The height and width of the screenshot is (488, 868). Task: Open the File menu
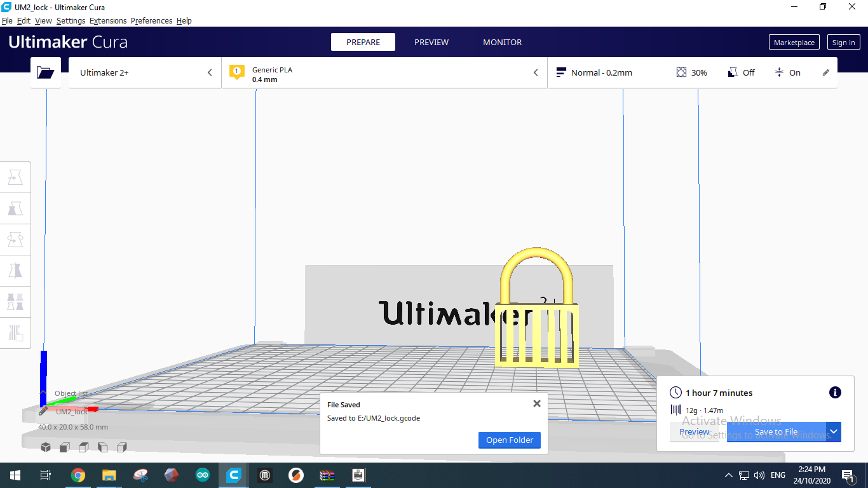pyautogui.click(x=7, y=21)
